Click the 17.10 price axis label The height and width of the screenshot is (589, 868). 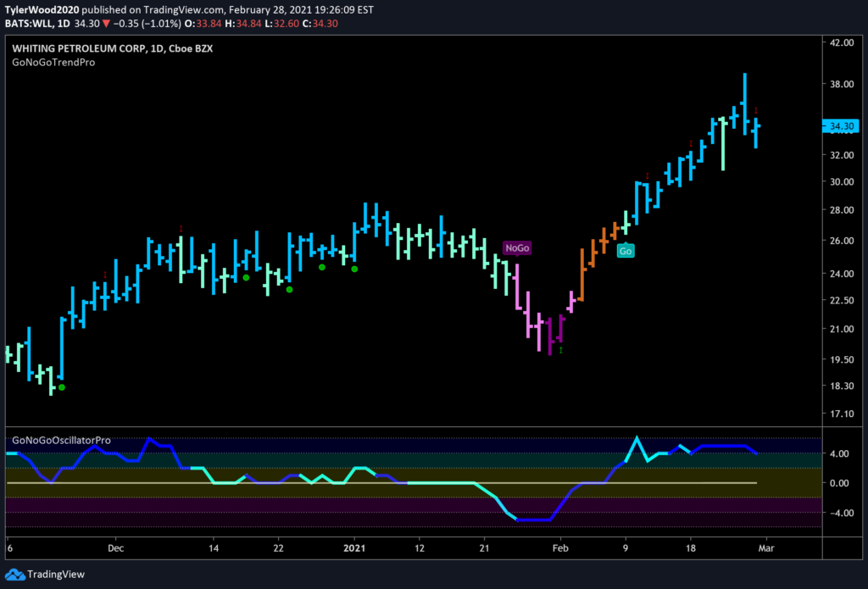click(842, 414)
